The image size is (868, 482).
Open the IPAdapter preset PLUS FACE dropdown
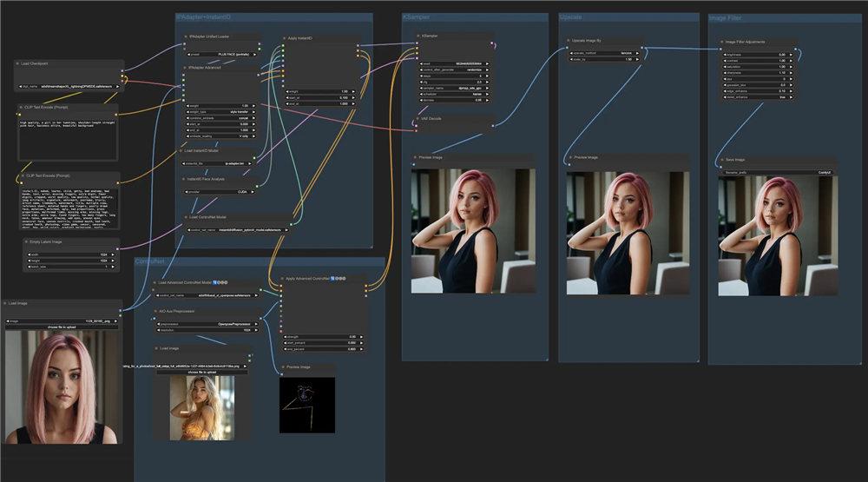click(x=221, y=54)
